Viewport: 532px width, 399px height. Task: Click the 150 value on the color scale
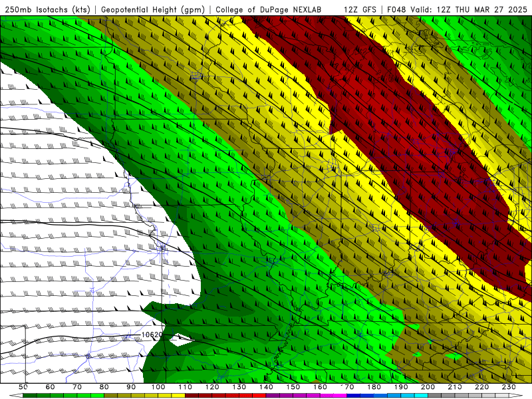(293, 387)
